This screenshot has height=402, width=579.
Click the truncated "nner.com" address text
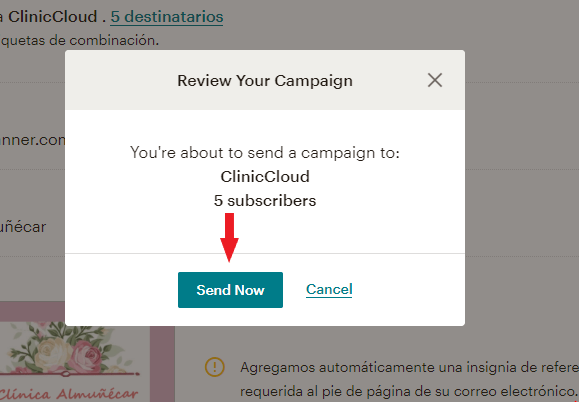pos(32,140)
